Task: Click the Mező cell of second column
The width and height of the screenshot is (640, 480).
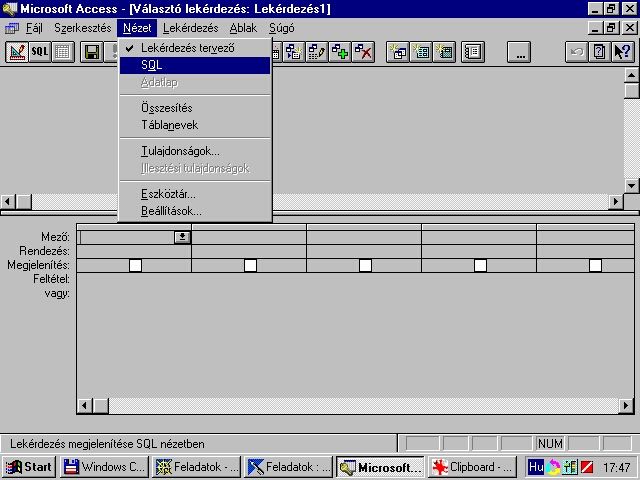Action: point(249,237)
